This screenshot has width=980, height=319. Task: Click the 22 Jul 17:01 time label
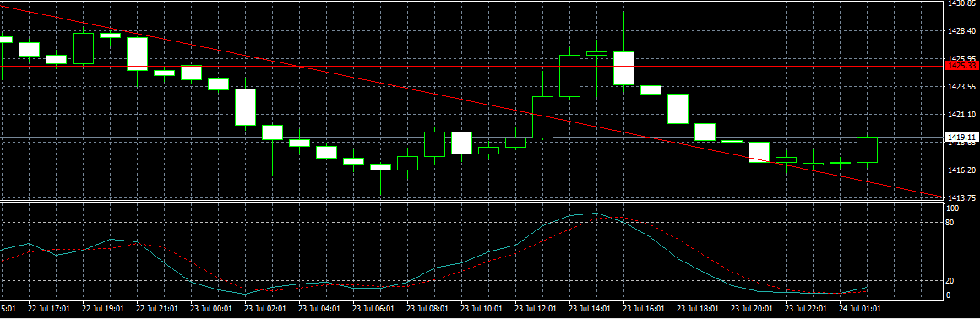coord(49,308)
